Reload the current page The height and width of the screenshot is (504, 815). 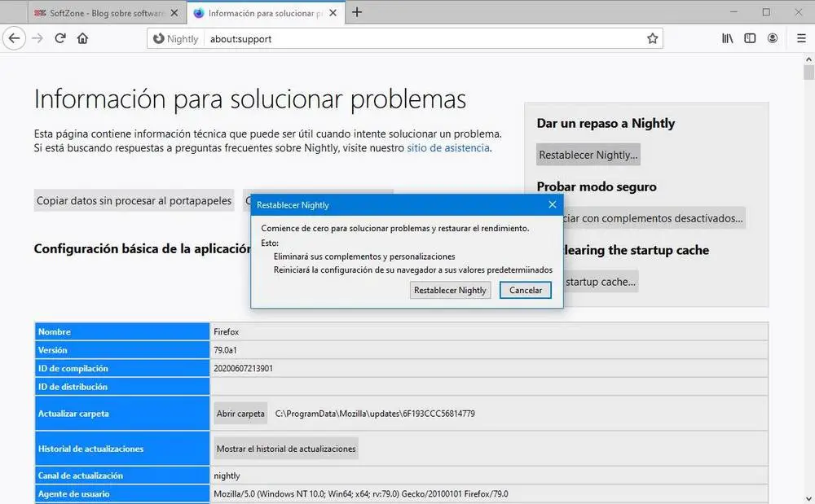pos(60,38)
